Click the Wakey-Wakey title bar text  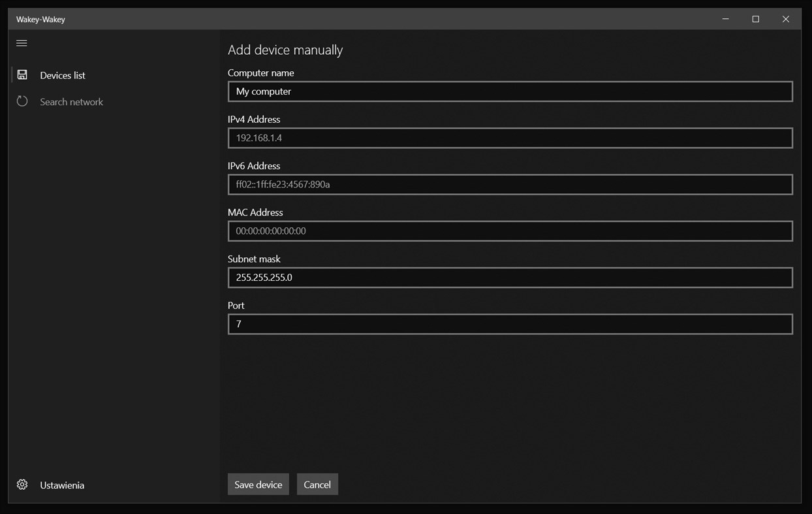pyautogui.click(x=40, y=19)
